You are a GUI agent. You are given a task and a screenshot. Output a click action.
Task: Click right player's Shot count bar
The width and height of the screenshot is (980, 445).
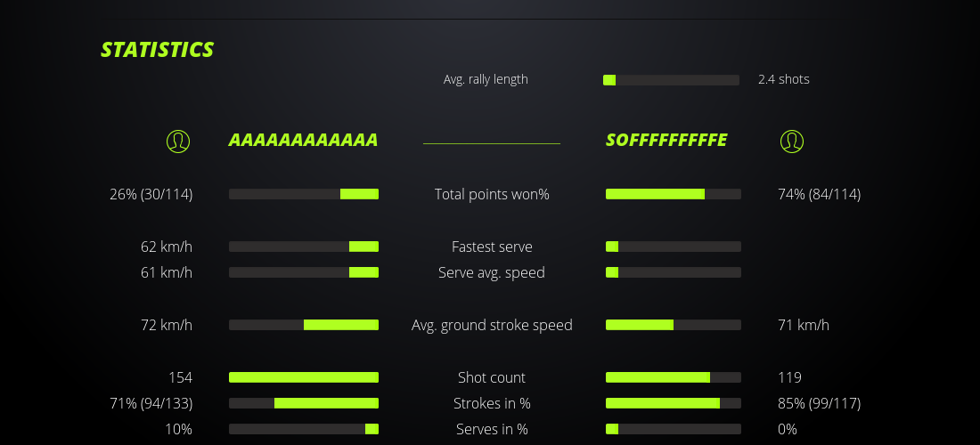pos(674,377)
